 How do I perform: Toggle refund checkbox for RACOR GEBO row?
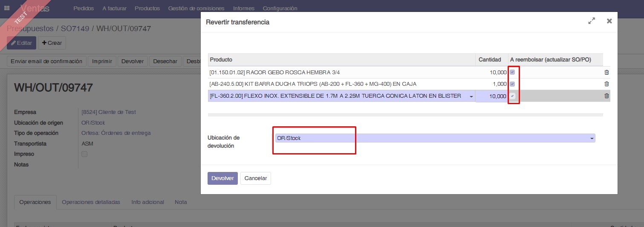(512, 72)
